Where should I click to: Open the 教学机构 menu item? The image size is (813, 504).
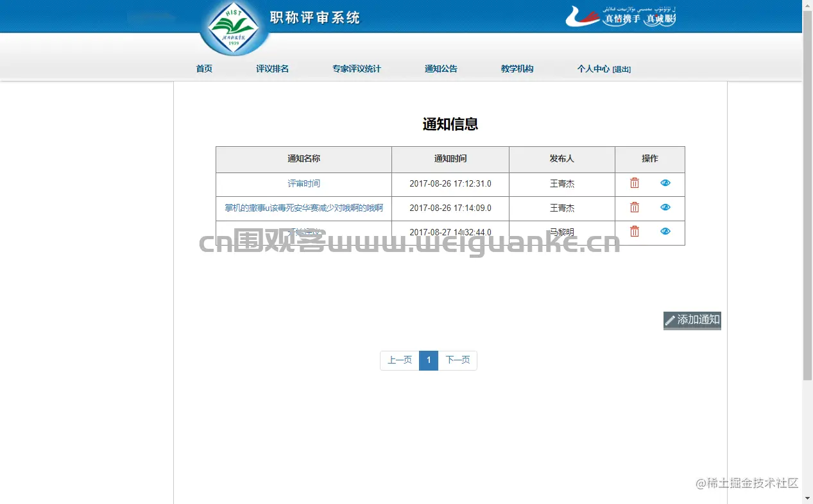[517, 69]
